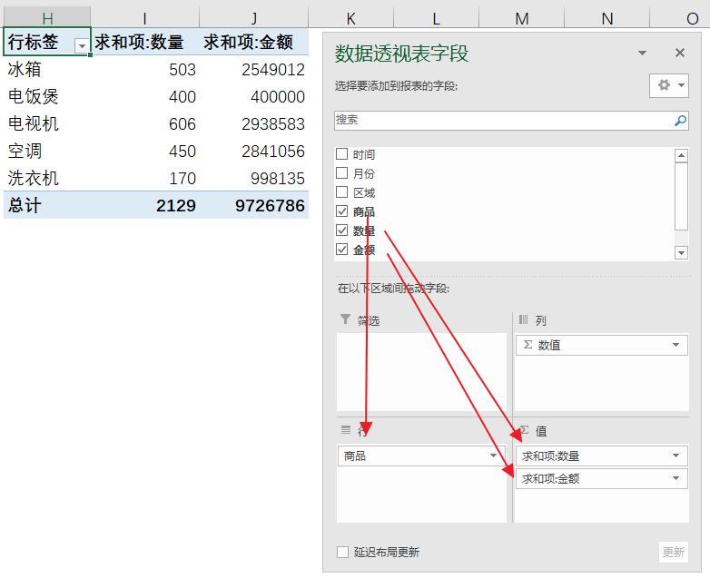Click the 更新 button
This screenshot has height=588, width=710.
673,552
